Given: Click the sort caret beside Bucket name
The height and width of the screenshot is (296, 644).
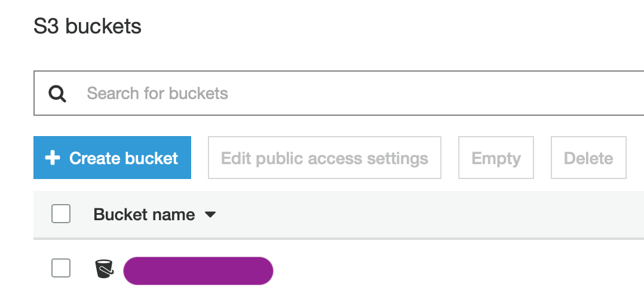Looking at the screenshot, I should pos(210,214).
